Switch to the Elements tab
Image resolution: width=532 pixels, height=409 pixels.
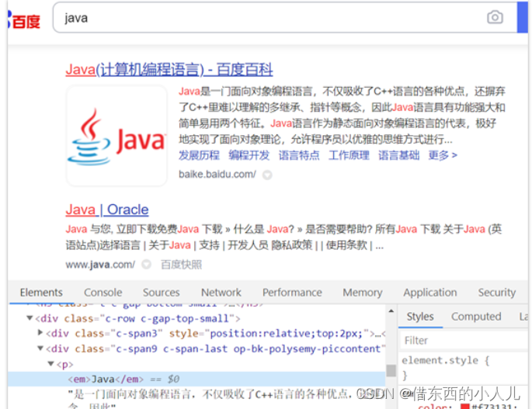pos(41,293)
